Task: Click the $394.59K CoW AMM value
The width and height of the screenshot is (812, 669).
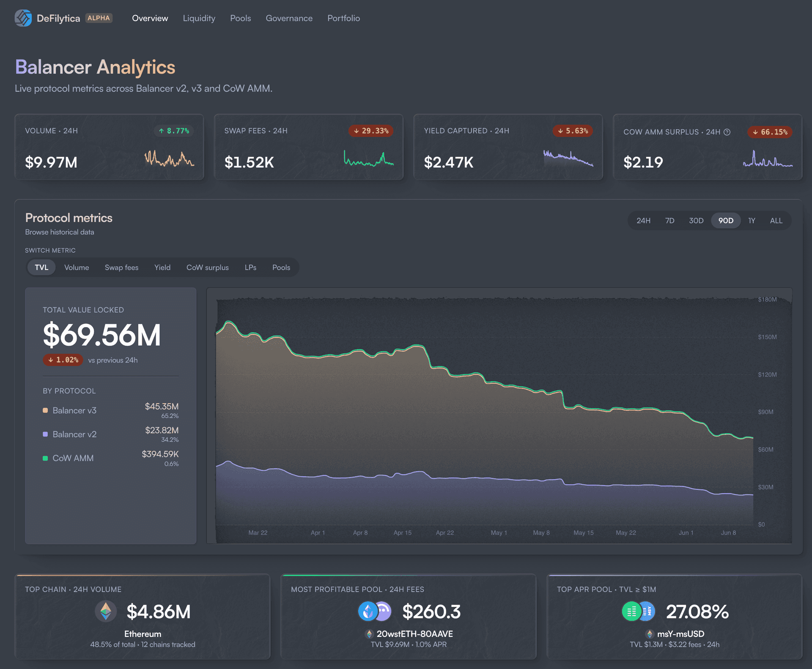Action: [160, 454]
